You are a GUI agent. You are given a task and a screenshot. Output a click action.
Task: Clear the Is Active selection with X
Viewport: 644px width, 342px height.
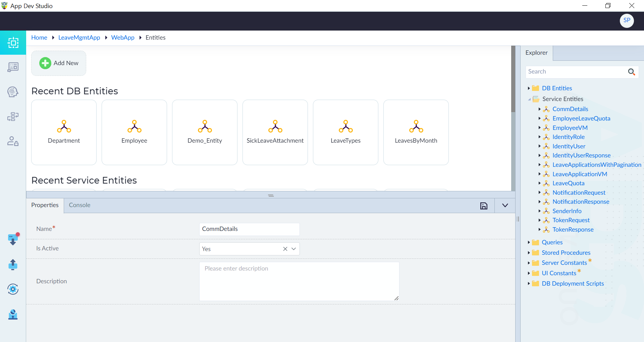click(285, 249)
